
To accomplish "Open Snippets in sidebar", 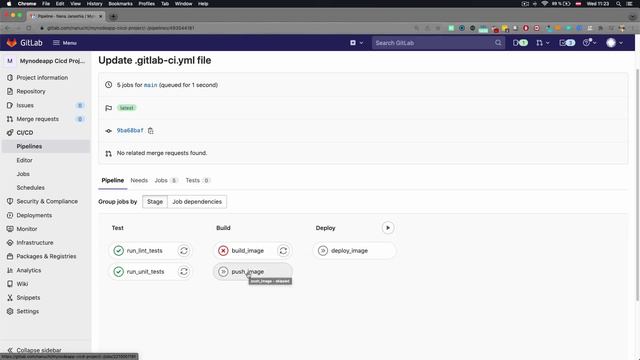I will pos(46,298).
